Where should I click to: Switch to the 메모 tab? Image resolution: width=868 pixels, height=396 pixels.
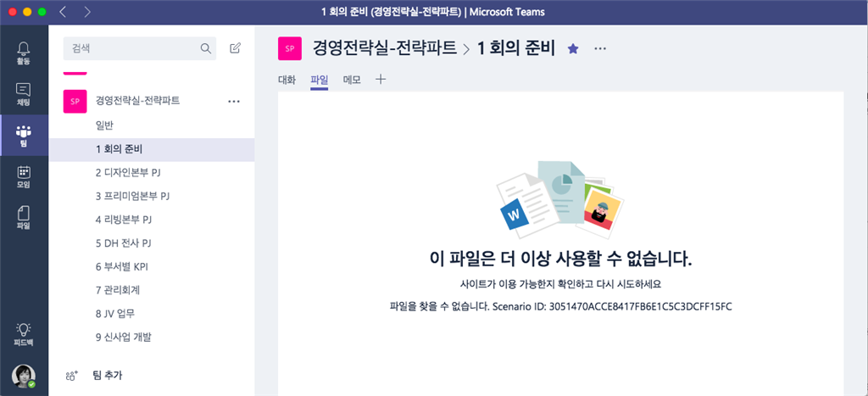pyautogui.click(x=352, y=80)
